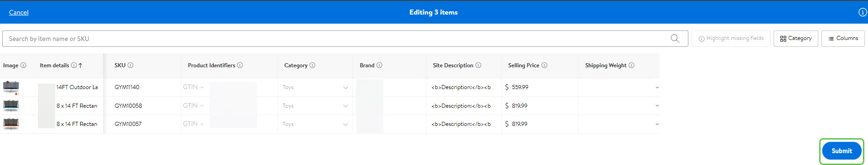
Task: Open the info icon in the blue header
Action: tap(863, 12)
